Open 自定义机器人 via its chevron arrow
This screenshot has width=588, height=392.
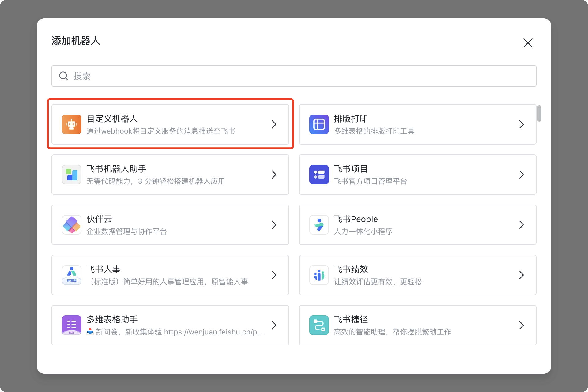pyautogui.click(x=274, y=124)
